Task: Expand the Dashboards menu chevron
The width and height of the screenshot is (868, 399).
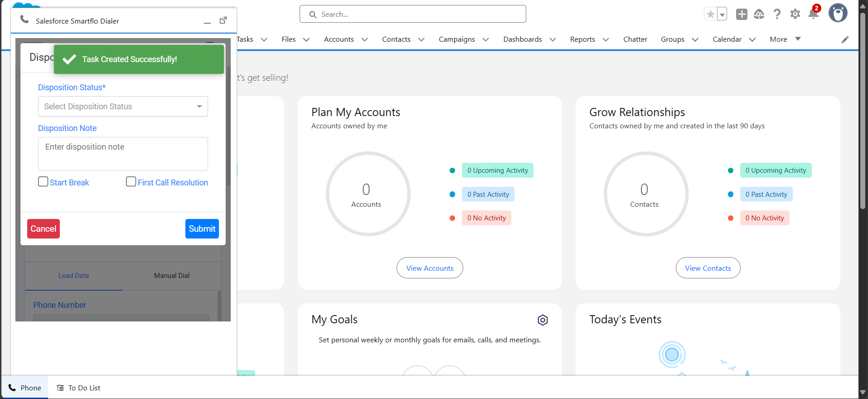Action: pyautogui.click(x=553, y=39)
